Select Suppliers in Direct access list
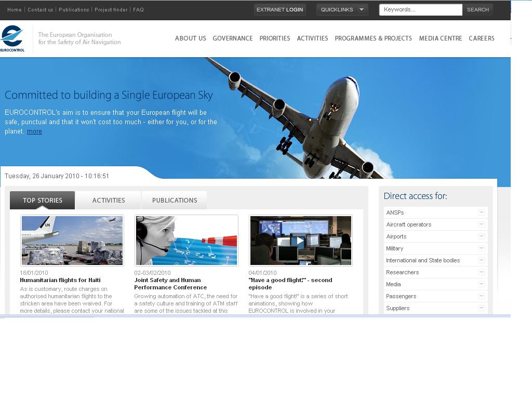 click(397, 308)
